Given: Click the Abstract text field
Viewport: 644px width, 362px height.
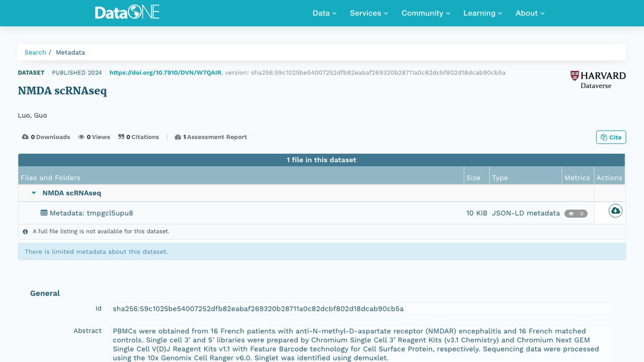Looking at the screenshot, I should pyautogui.click(x=362, y=344).
